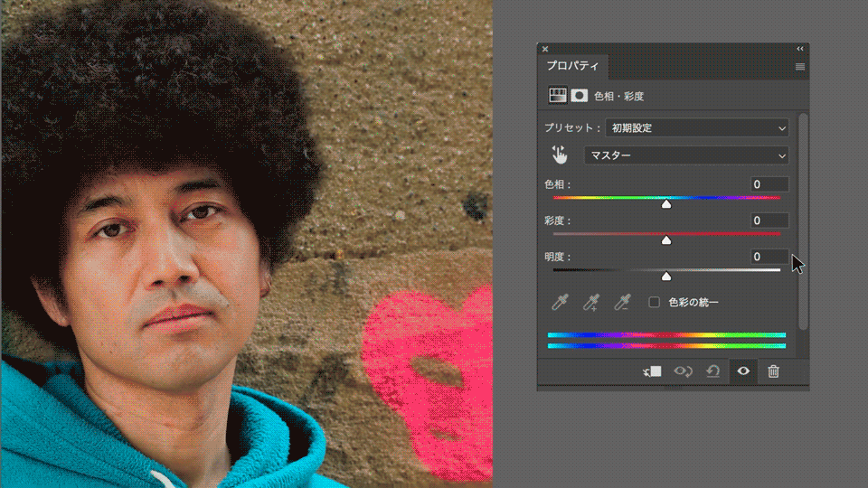The height and width of the screenshot is (488, 868).
Task: View previous state of adjustment
Action: pos(684,371)
